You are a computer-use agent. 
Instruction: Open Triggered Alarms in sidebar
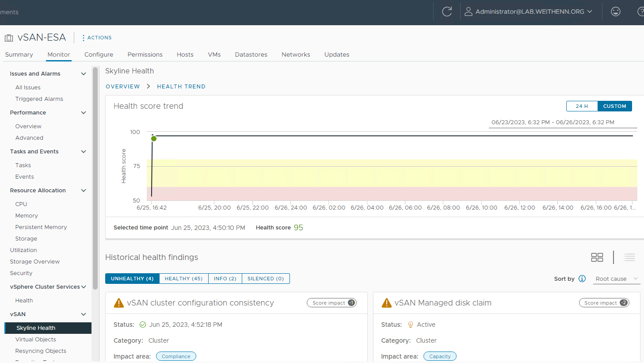click(x=39, y=99)
